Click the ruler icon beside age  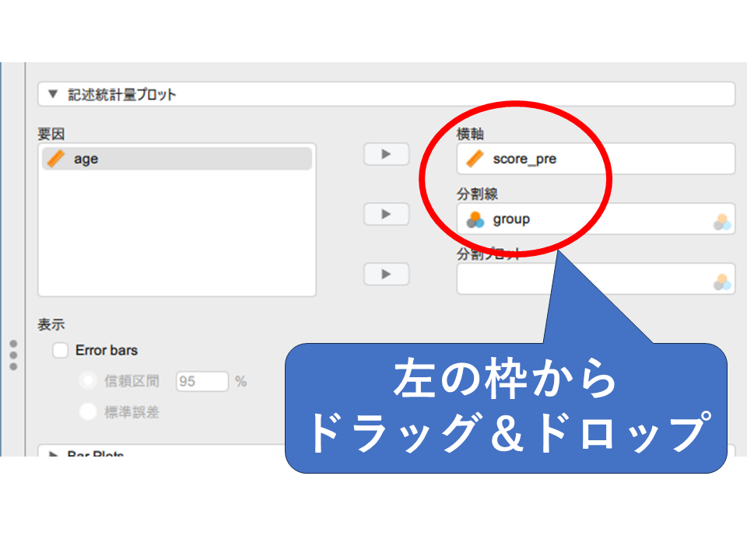[x=56, y=159]
